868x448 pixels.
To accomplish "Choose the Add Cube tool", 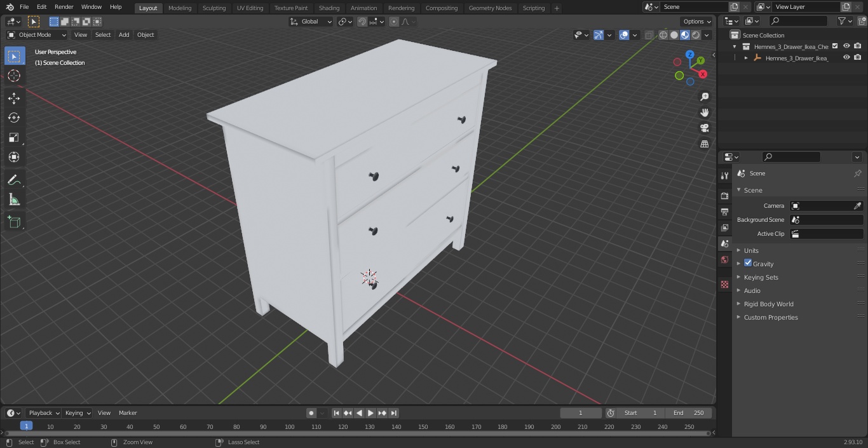I will (x=14, y=222).
